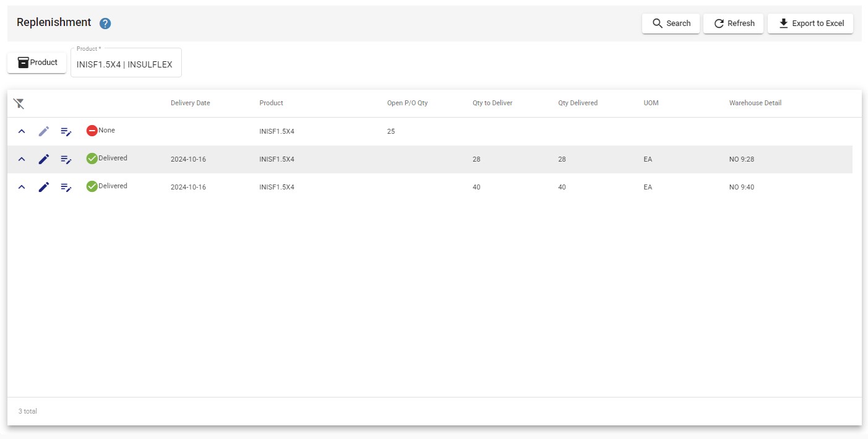Export the table to Excel
The image size is (868, 439).
pyautogui.click(x=810, y=24)
